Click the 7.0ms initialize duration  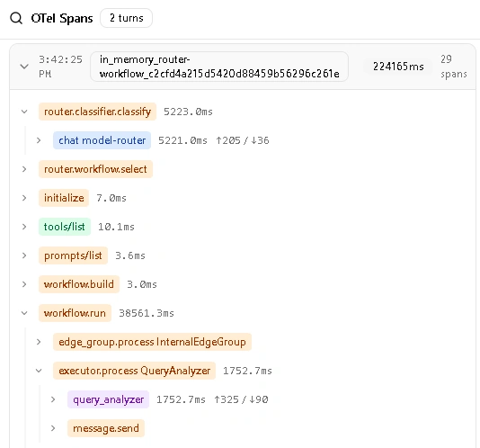click(x=111, y=198)
